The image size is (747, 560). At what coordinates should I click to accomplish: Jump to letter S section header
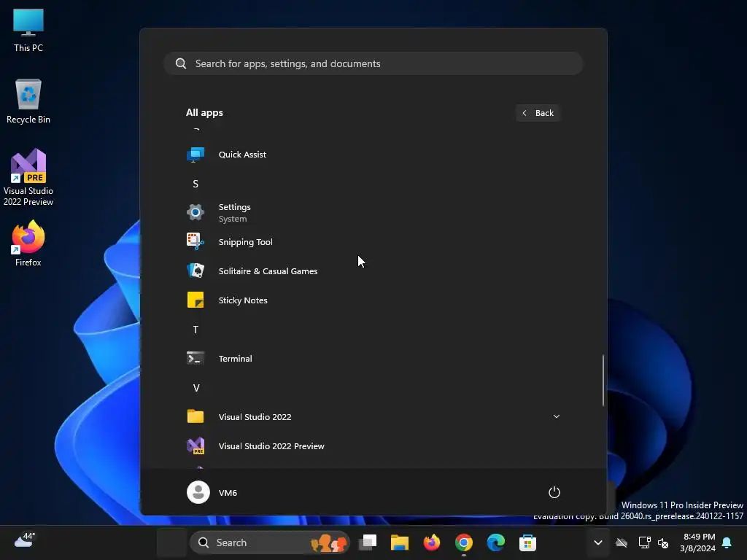tap(196, 184)
